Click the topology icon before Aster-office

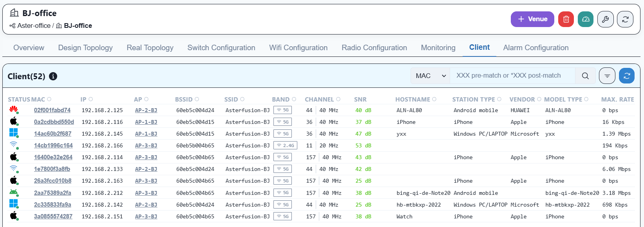[13, 26]
